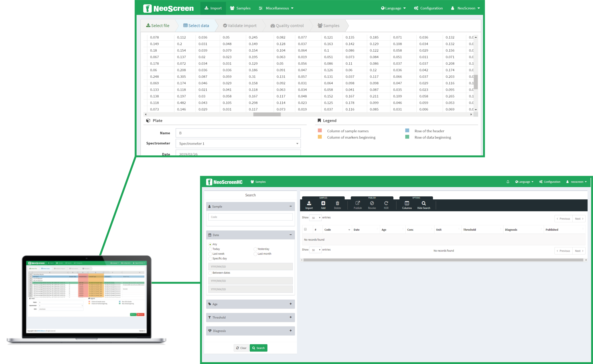The width and height of the screenshot is (593, 364).
Task: Open Language dropdown in NeoScreenHC window
Action: (524, 182)
